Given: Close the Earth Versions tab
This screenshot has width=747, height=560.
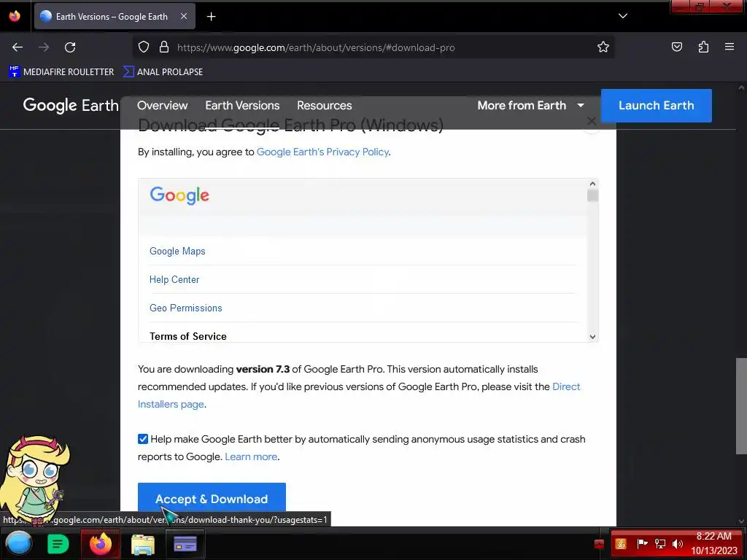Looking at the screenshot, I should 184,16.
